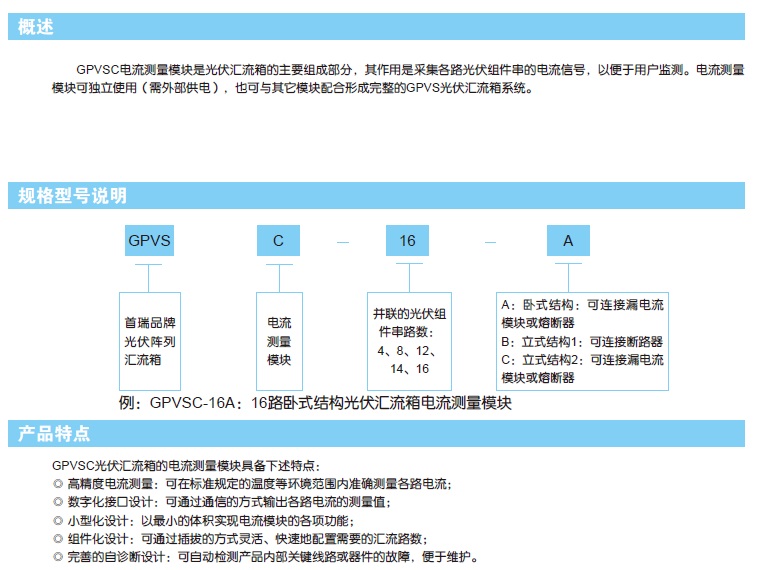The height and width of the screenshot is (570, 760).
Task: Click the line A：卧式结构：可连接漏电流
Action: 582,305
